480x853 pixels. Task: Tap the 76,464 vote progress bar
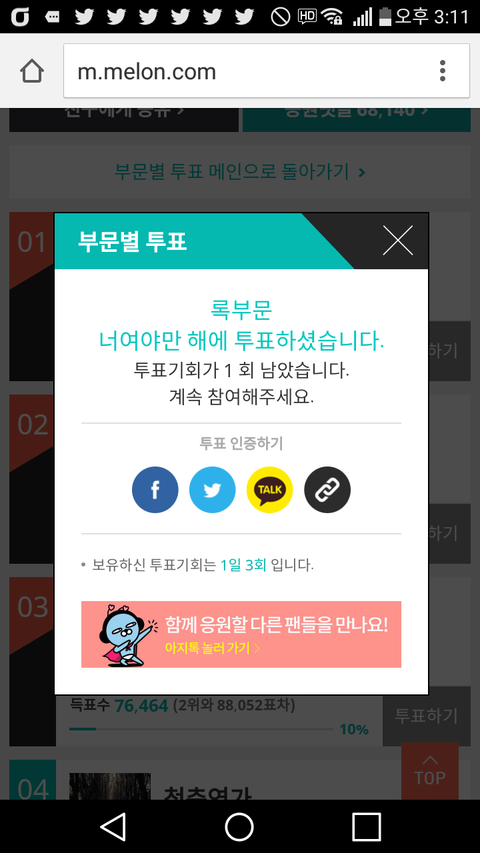point(201,728)
